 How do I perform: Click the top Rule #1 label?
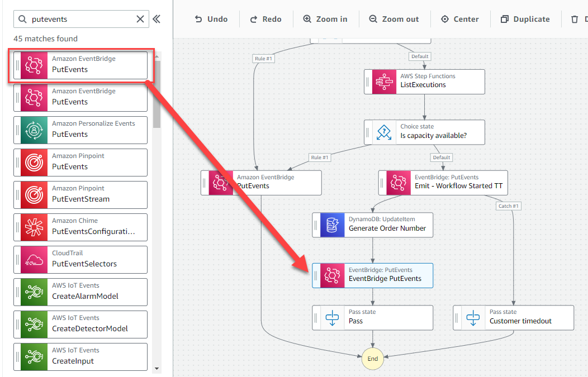[x=263, y=59]
